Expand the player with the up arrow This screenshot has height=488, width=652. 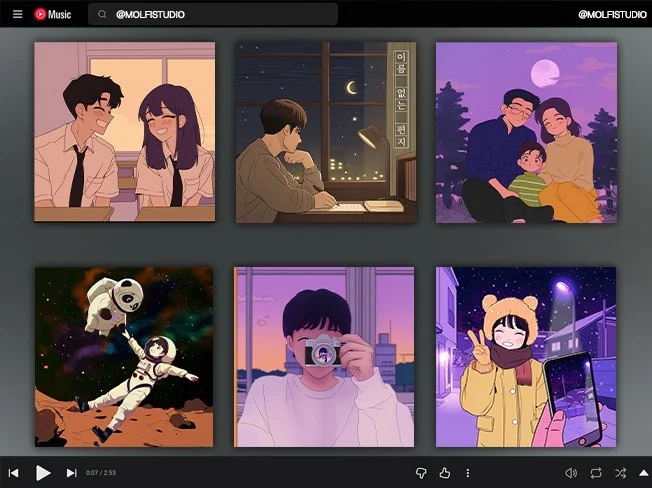tap(643, 473)
